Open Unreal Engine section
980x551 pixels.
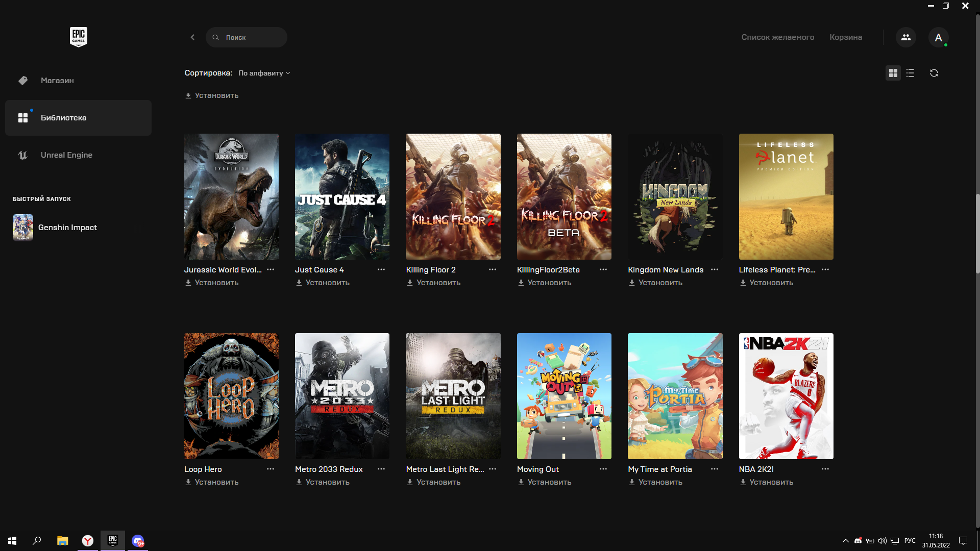tap(78, 155)
